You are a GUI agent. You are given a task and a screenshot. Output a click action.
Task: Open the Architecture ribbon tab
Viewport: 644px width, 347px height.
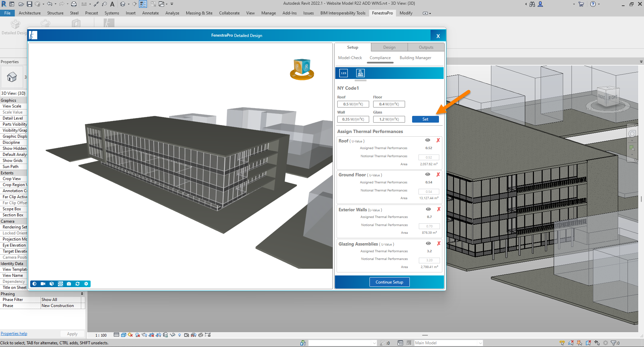click(30, 13)
